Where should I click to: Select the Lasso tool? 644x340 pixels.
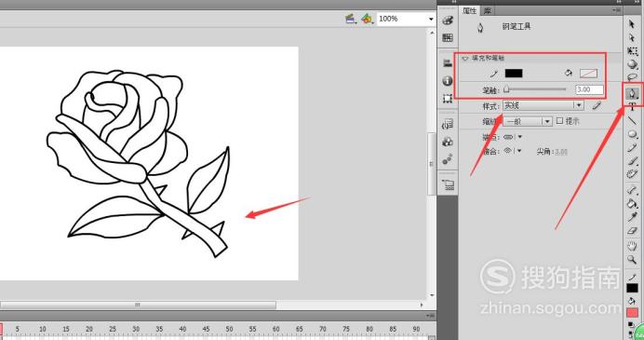point(633,77)
